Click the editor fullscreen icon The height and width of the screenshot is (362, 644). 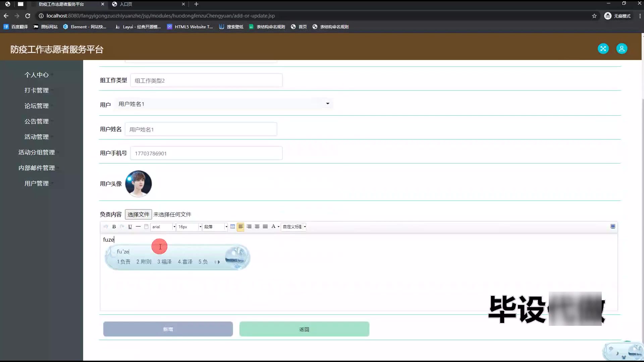click(613, 227)
